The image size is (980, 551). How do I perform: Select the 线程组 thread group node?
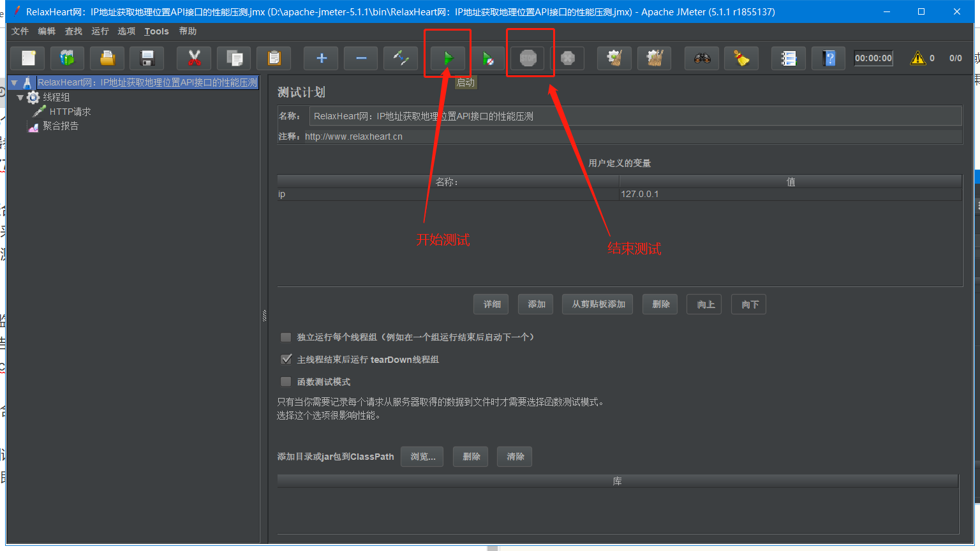[x=56, y=97]
